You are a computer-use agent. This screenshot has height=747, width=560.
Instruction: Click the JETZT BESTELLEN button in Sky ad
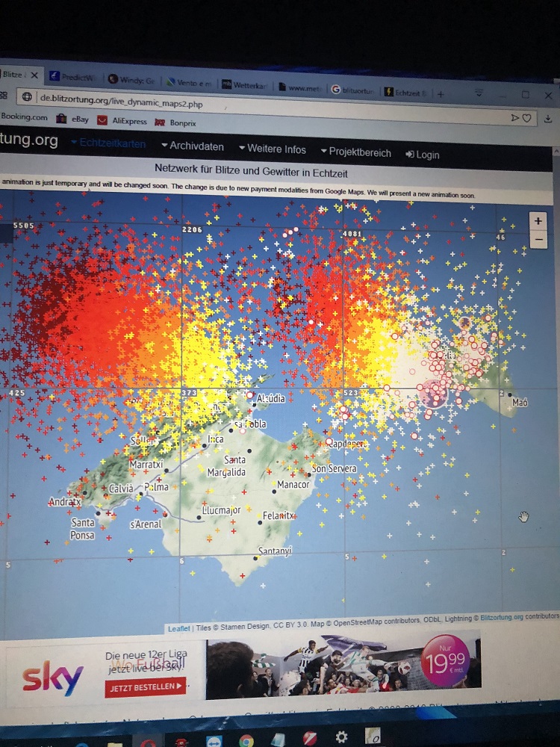point(145,686)
